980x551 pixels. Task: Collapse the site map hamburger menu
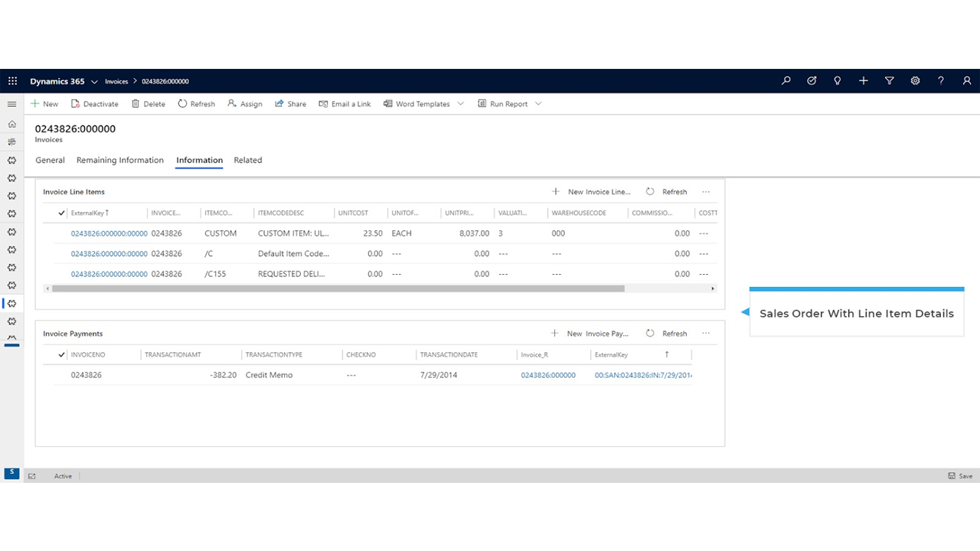tap(11, 104)
